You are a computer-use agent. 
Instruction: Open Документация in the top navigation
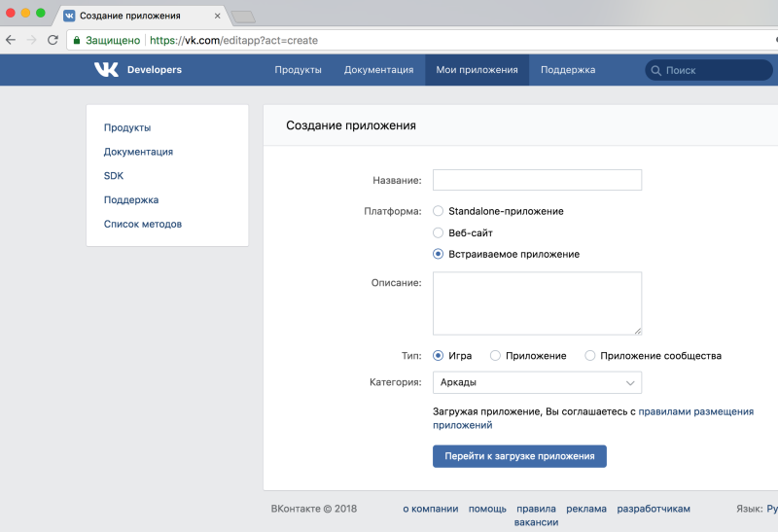point(378,70)
